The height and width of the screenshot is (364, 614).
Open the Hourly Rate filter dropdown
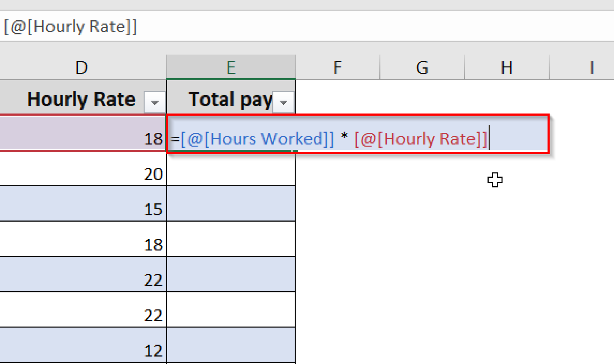154,102
